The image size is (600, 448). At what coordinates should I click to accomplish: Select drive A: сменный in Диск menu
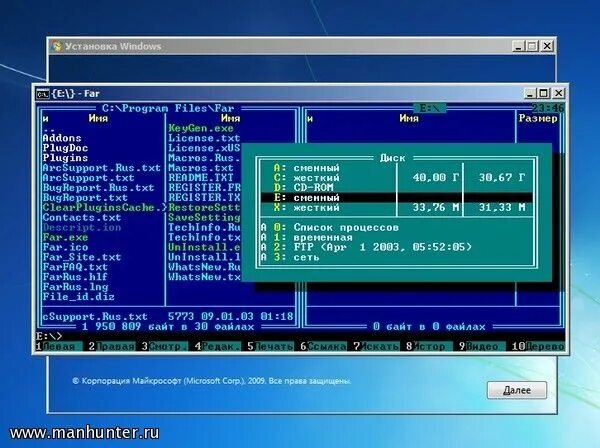[396, 168]
